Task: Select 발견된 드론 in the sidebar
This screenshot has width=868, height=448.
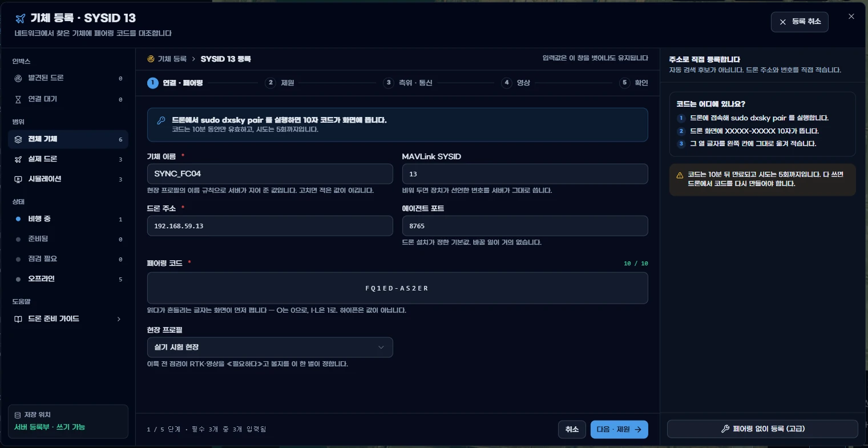Action: [x=68, y=78]
